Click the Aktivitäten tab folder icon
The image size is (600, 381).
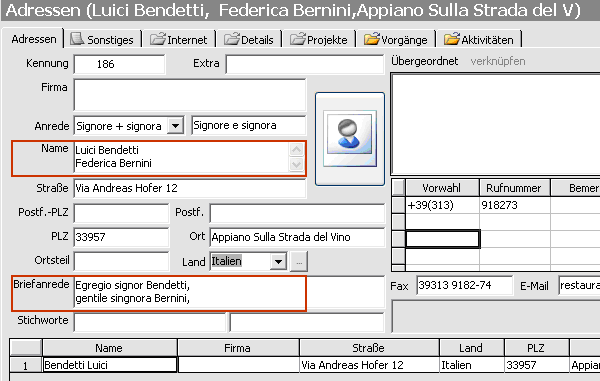pyautogui.click(x=451, y=39)
